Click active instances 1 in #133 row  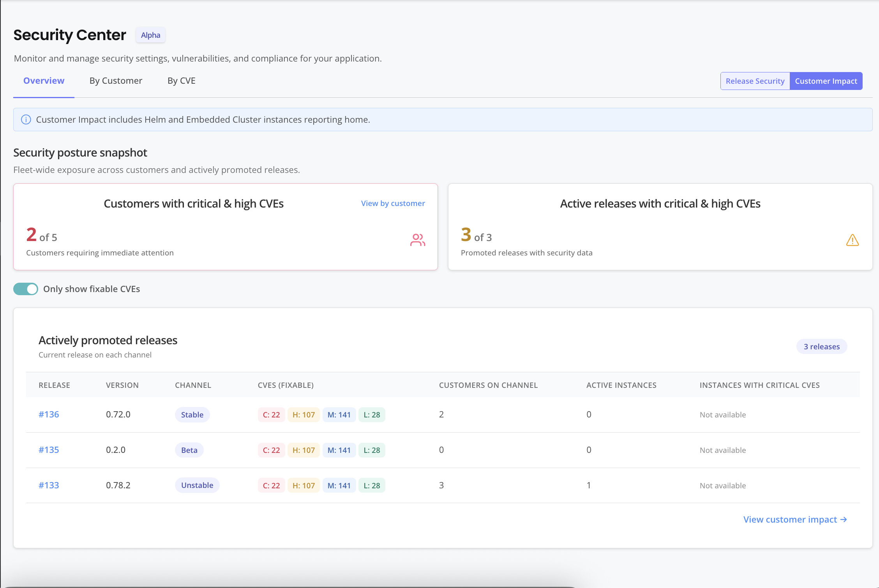tap(589, 485)
